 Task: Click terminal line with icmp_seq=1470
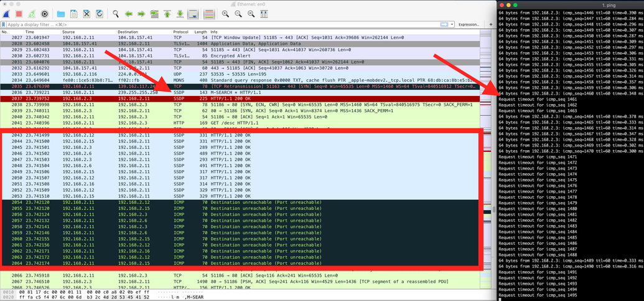[x=571, y=151]
